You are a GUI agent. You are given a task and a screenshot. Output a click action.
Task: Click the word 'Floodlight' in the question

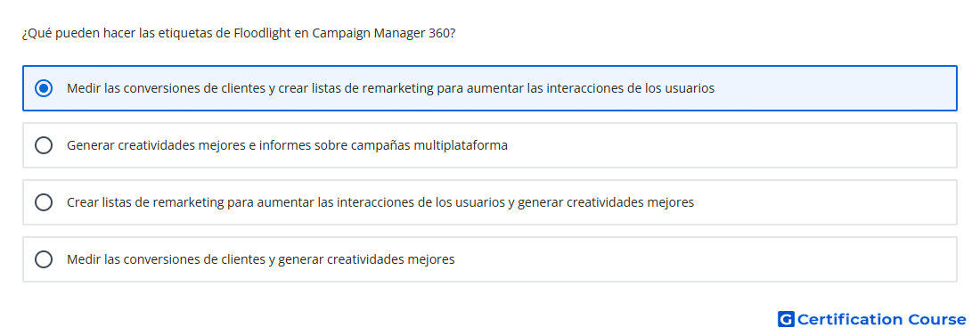[x=261, y=34]
